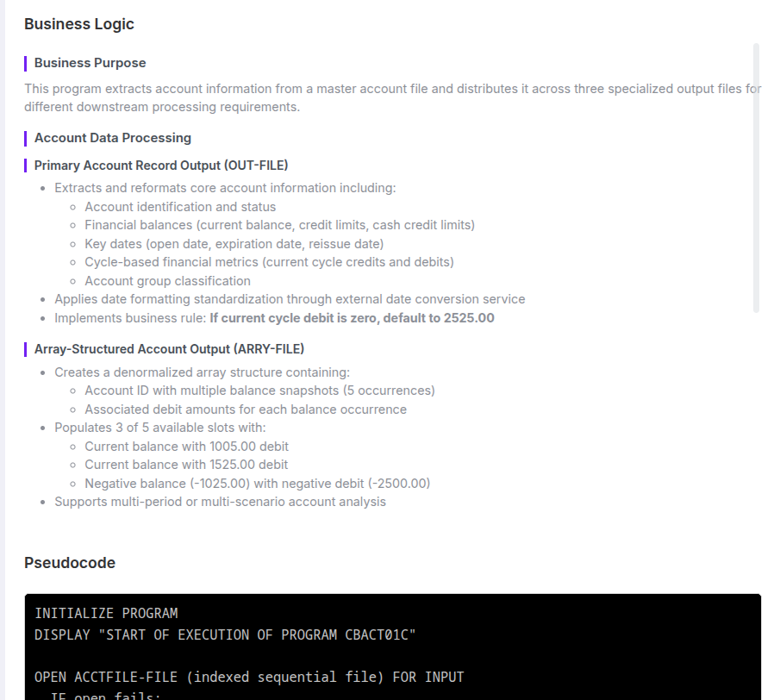The image size is (780, 700).
Task: Click the bold default to 2525.00 rule text
Action: point(352,318)
